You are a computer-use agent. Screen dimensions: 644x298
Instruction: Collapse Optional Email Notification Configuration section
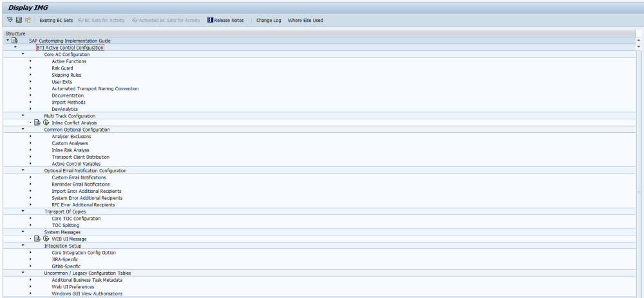(23, 170)
